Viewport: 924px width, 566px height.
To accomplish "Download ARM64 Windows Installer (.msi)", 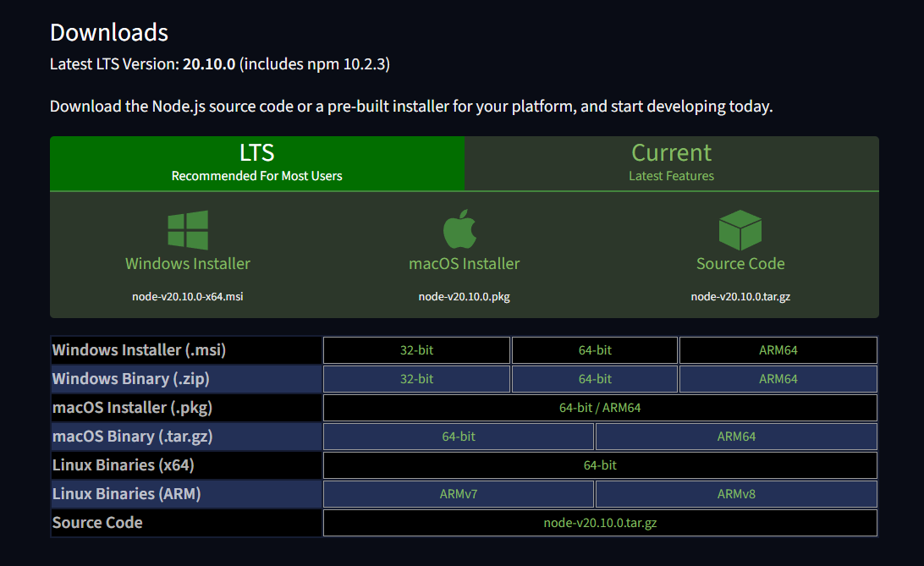I will pos(778,350).
